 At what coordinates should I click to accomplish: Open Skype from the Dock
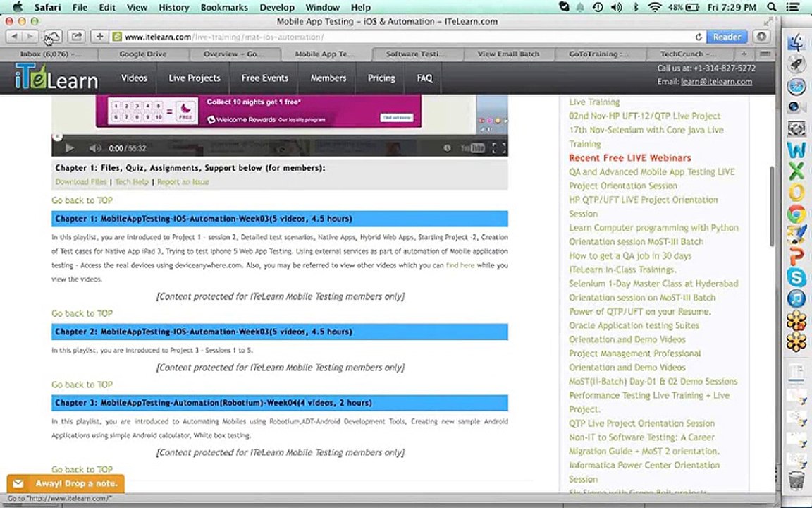[796, 277]
